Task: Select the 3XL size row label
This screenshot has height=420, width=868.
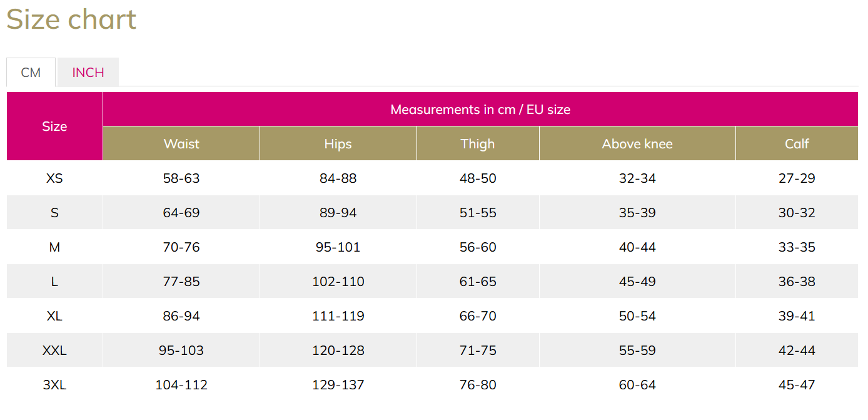Action: pyautogui.click(x=54, y=385)
